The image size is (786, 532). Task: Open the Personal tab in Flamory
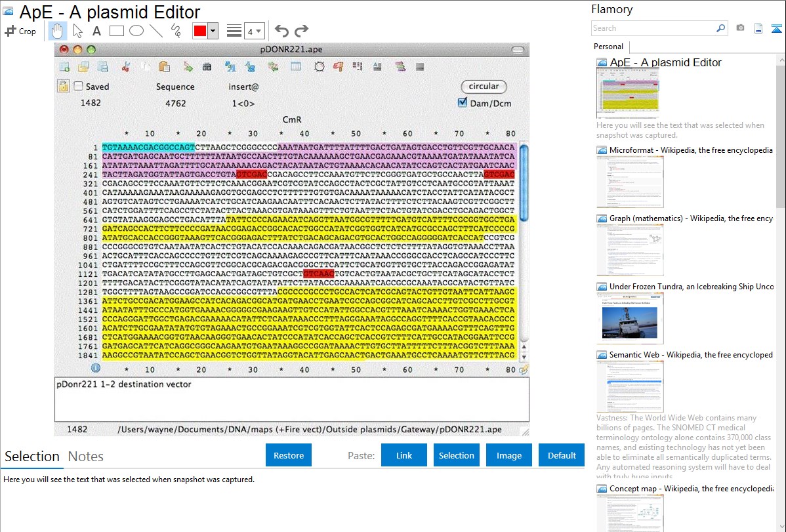(609, 47)
